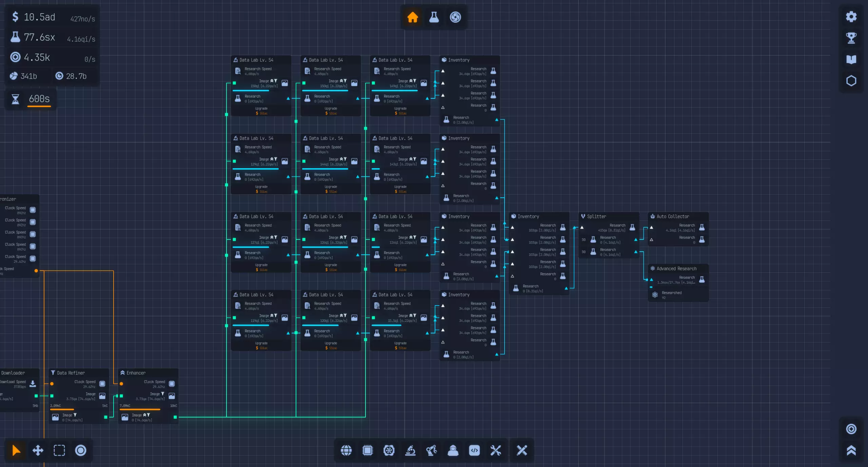Image resolution: width=868 pixels, height=467 pixels.
Task: Open settings via the gear icon
Action: click(x=851, y=17)
